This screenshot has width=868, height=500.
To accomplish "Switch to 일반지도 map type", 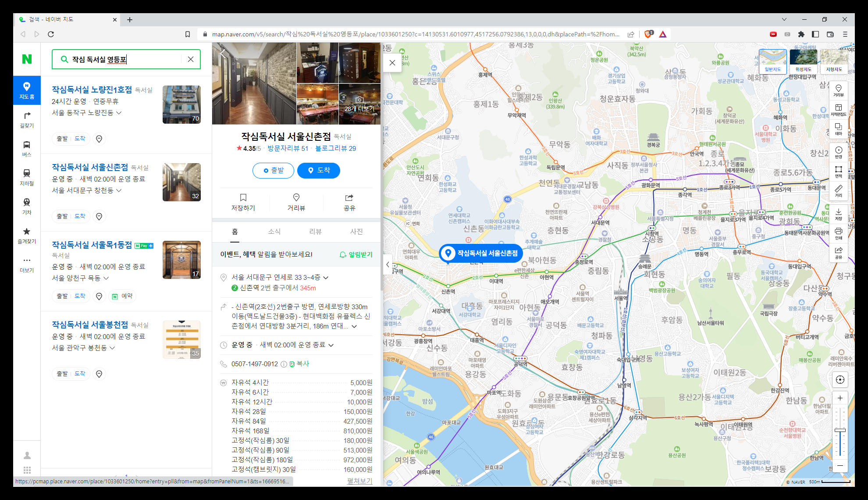I will [x=772, y=61].
